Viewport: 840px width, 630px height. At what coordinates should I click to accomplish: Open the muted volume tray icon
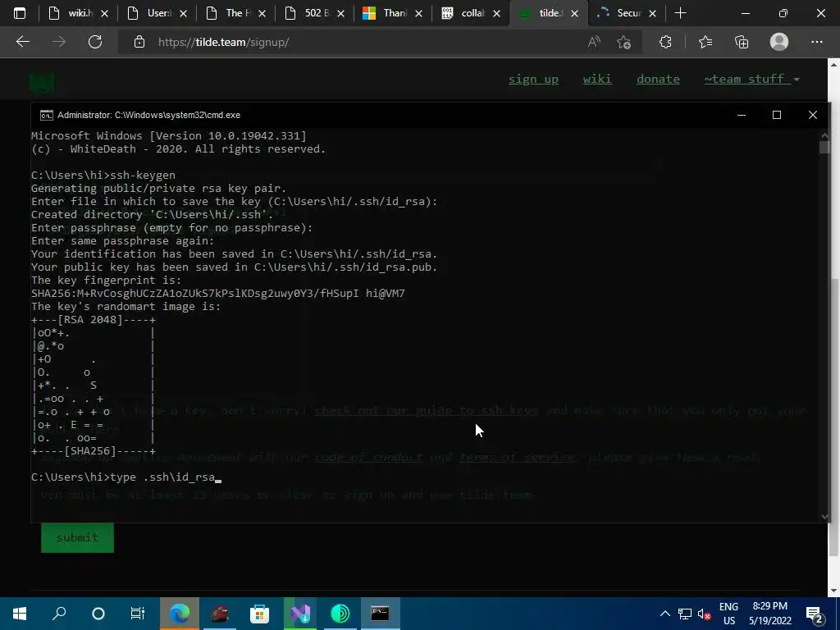(705, 614)
